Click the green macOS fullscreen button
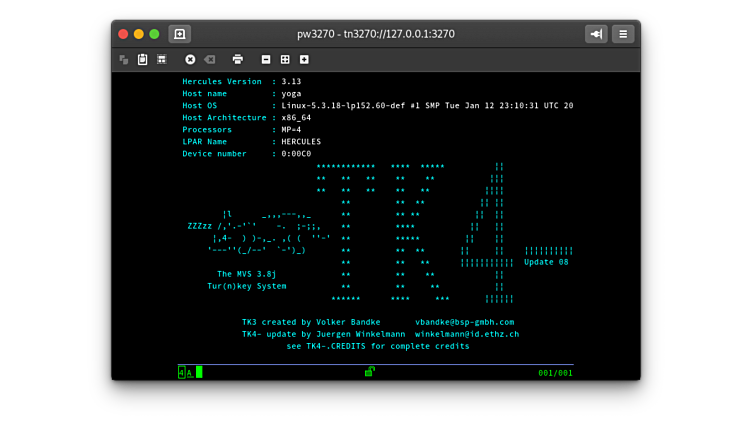The height and width of the screenshot is (423, 752). (154, 34)
